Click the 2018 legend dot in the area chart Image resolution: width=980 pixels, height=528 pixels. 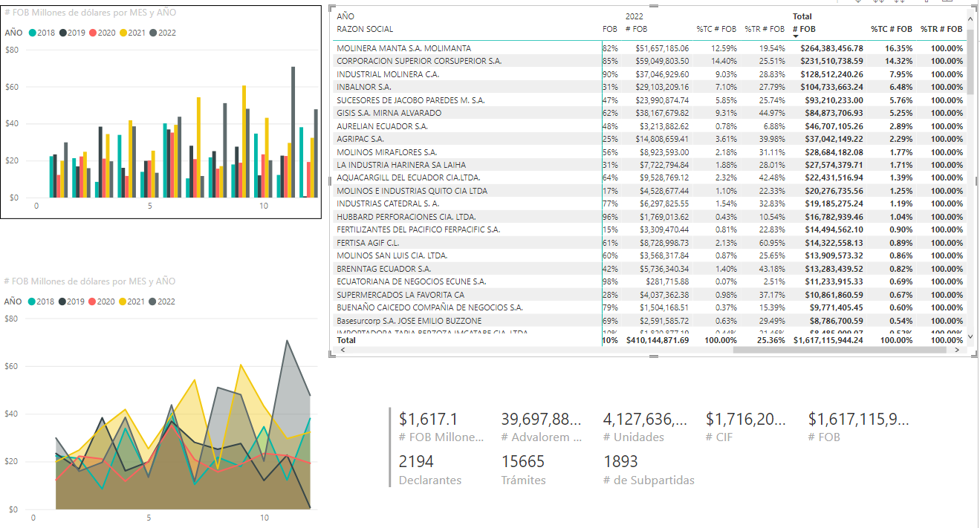[x=33, y=302]
